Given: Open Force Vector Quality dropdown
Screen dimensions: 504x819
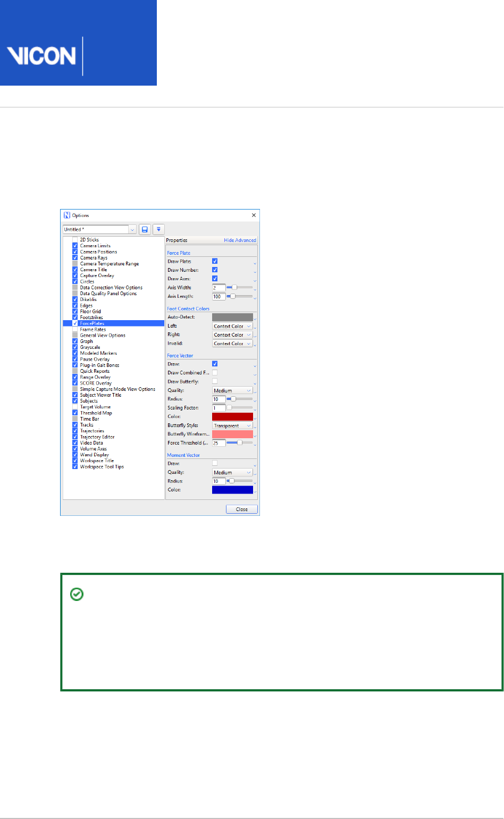Looking at the screenshot, I should 232,390.
